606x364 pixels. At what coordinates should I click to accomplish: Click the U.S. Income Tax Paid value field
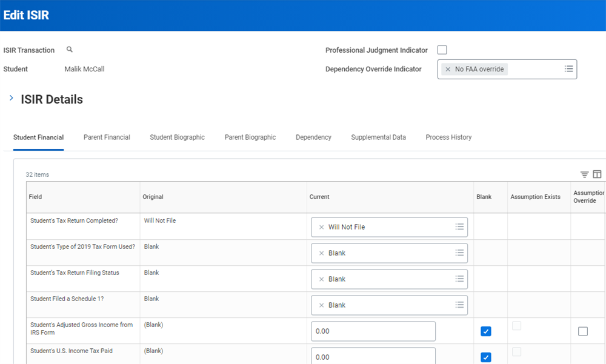(x=373, y=356)
